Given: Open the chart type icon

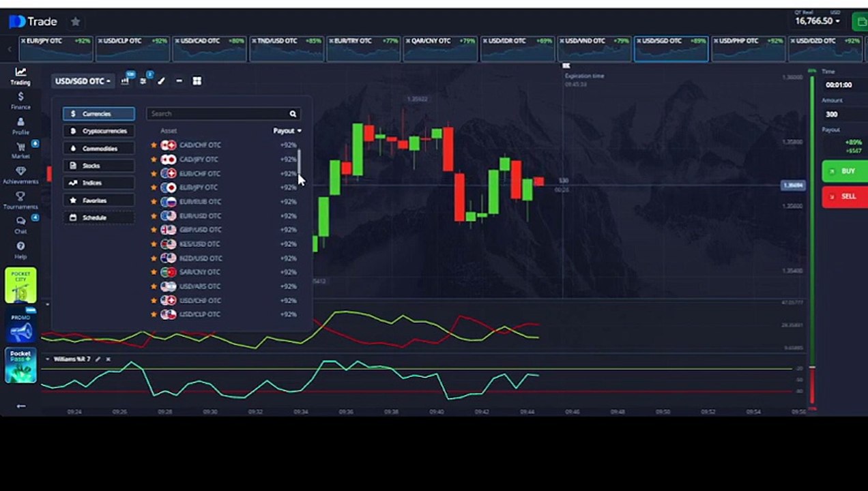Looking at the screenshot, I should pyautogui.click(x=125, y=80).
